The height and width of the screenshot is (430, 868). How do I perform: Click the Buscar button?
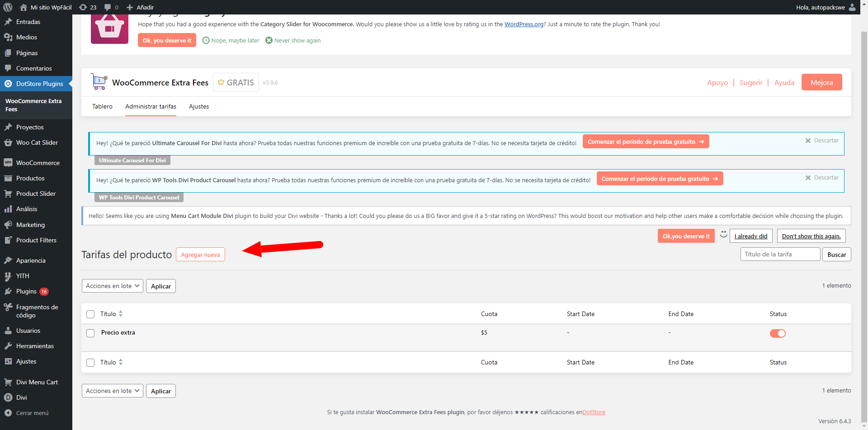836,255
